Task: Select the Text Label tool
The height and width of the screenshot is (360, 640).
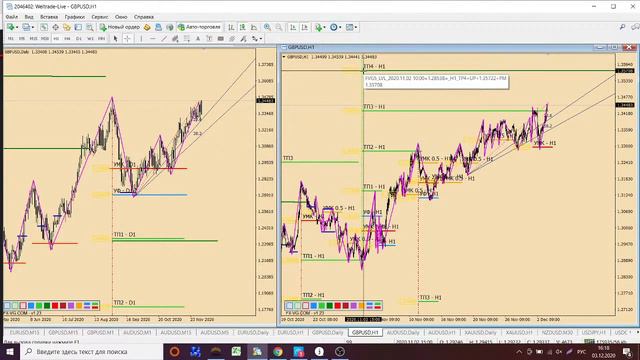Action: click(209, 39)
